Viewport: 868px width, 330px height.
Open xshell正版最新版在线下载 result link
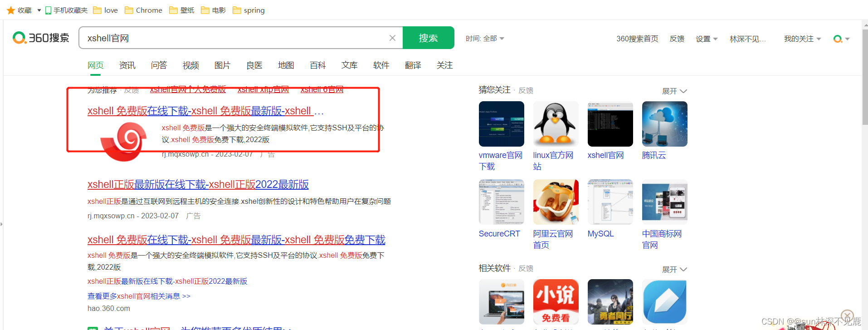[198, 184]
